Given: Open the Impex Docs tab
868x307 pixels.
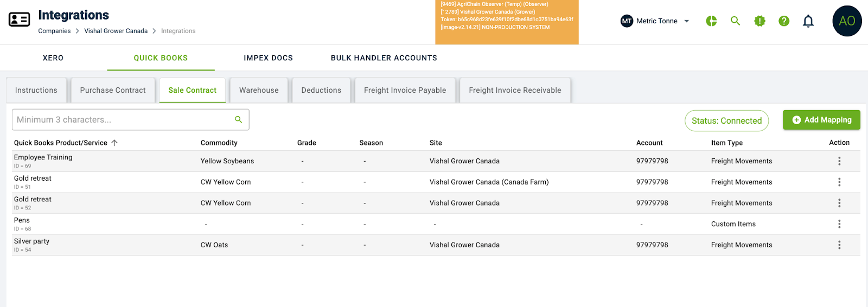Looking at the screenshot, I should (x=268, y=58).
